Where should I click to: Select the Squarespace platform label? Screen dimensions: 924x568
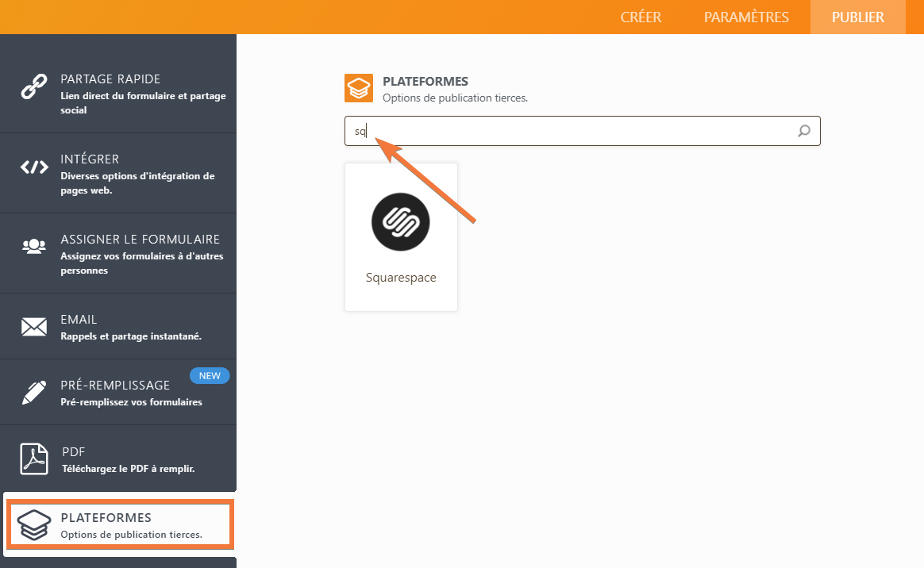tap(401, 277)
